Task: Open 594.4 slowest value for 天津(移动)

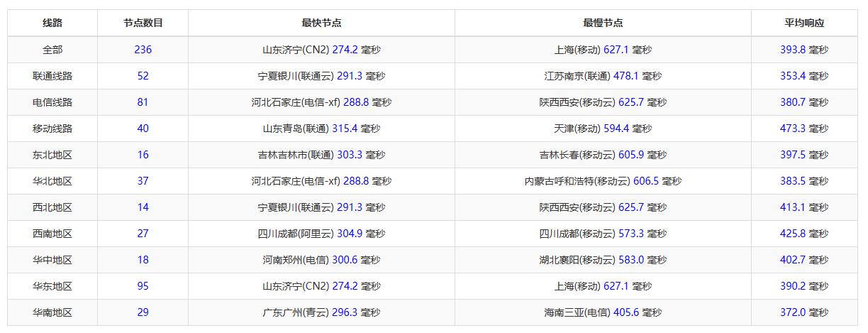Action: (x=616, y=129)
